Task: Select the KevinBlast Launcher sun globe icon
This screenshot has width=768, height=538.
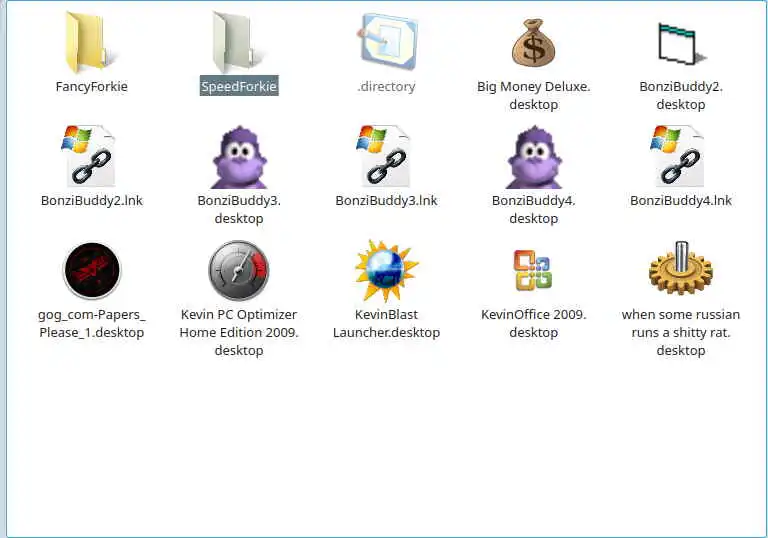Action: [386, 270]
